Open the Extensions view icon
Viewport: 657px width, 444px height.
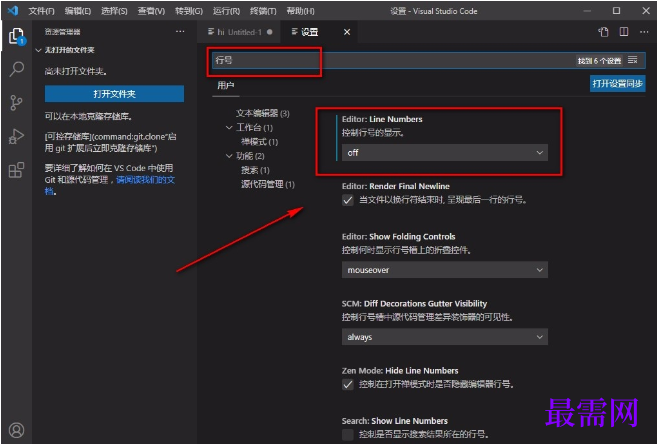point(16,170)
